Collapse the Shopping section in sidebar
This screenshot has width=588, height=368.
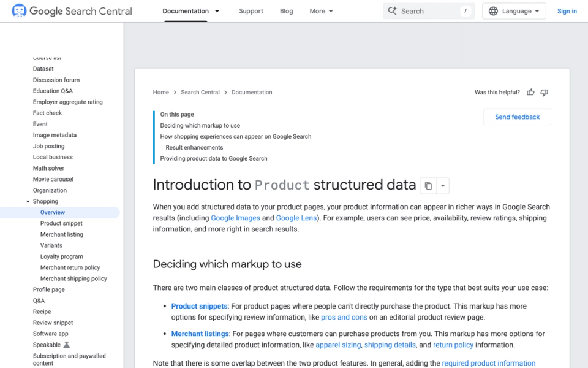(x=28, y=202)
